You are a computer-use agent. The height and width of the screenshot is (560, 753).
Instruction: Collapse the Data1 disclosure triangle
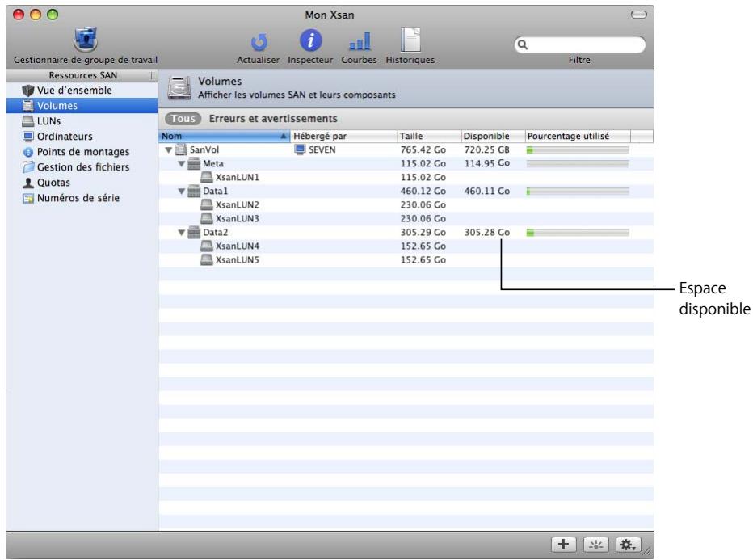click(x=182, y=192)
